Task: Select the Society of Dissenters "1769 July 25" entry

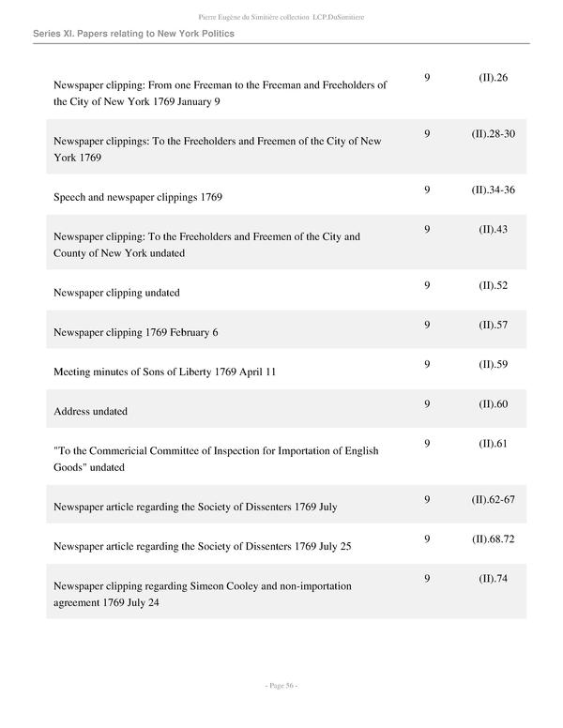Action: click(202, 546)
